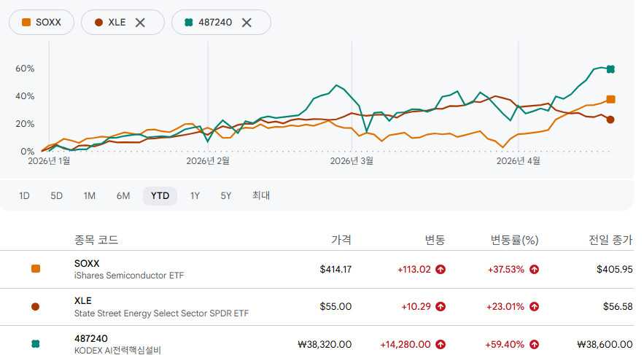
Task: Remove XLE from the comparison
Action: [x=140, y=23]
